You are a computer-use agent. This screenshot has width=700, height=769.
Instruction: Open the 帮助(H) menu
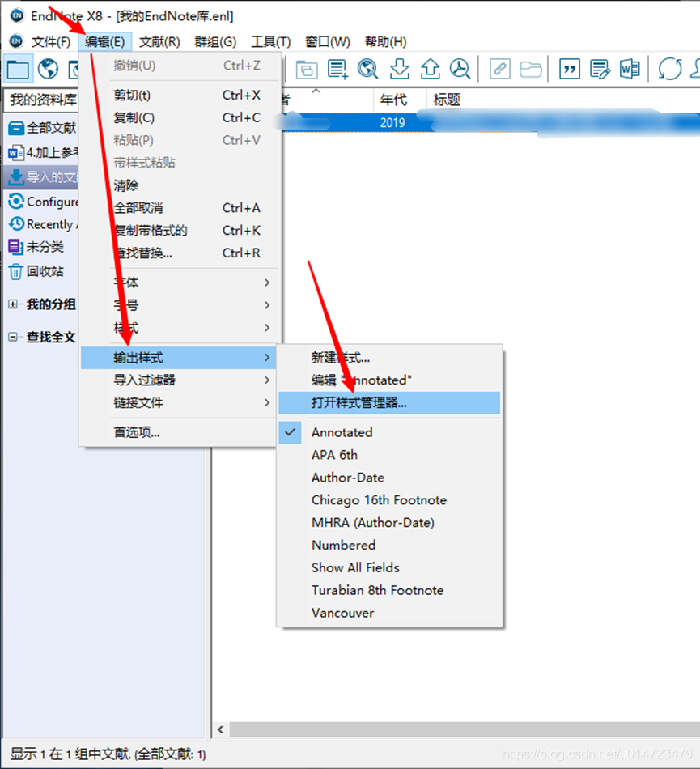click(386, 41)
